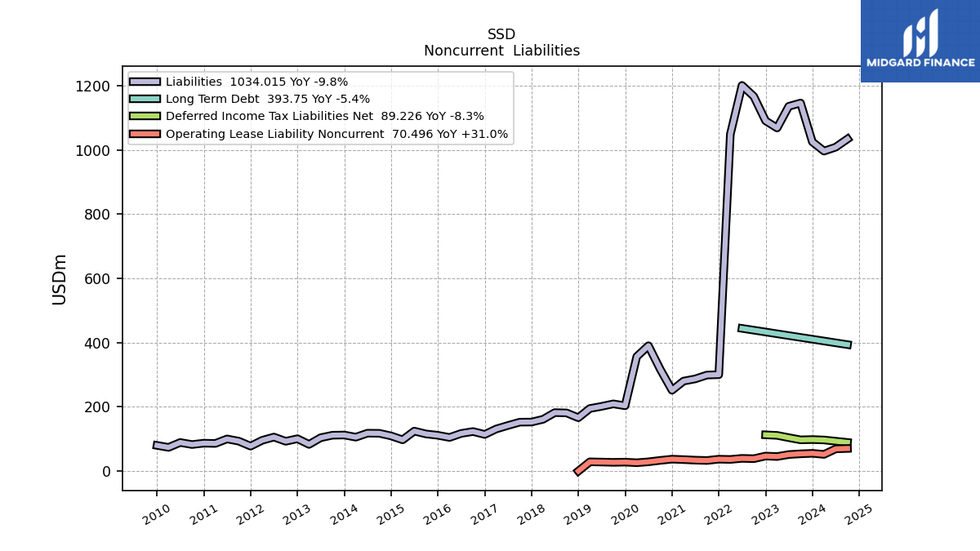980x551 pixels.
Task: Click the Midgard Finance logo
Action: 920,41
